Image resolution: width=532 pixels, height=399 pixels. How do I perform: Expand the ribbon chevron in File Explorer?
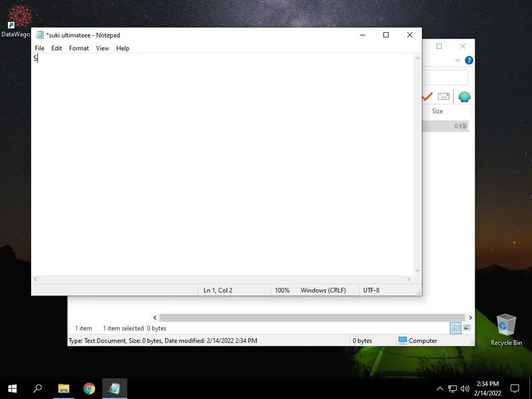[457, 60]
